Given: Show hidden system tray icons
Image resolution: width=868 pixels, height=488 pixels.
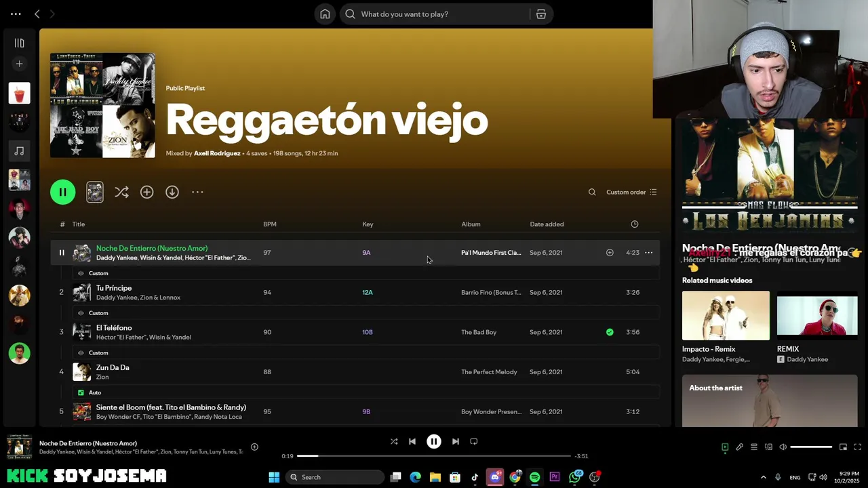Looking at the screenshot, I should pos(764,477).
